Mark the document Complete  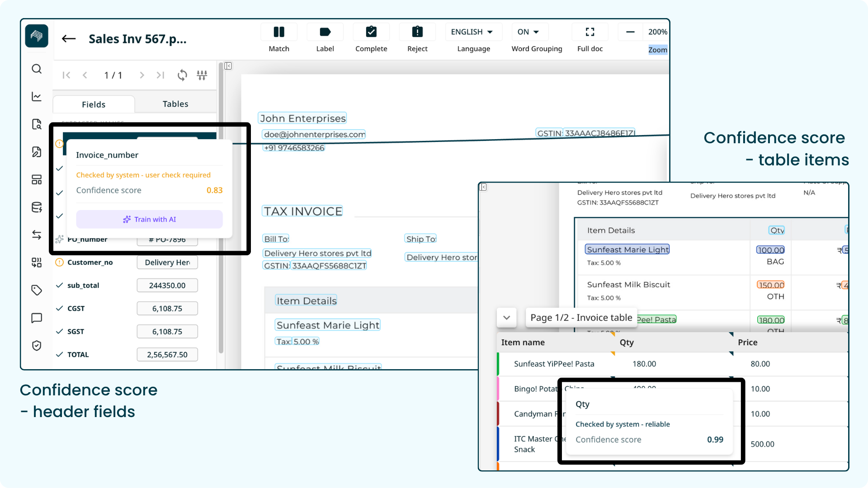371,32
